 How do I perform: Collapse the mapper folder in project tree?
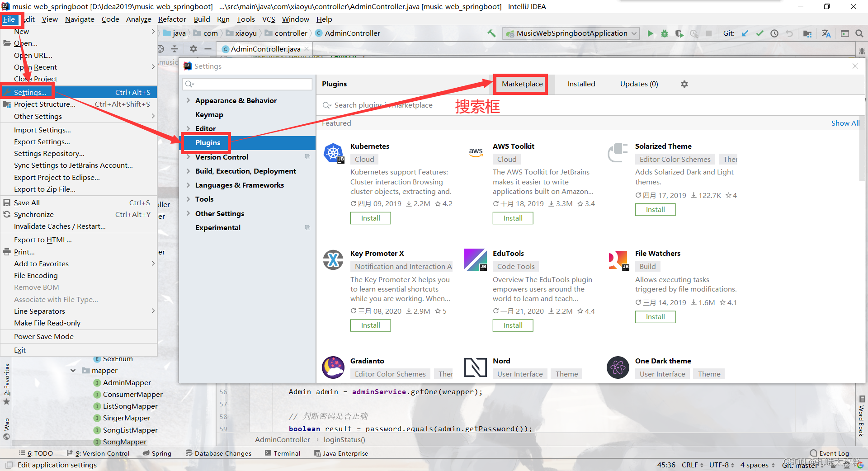click(x=73, y=371)
